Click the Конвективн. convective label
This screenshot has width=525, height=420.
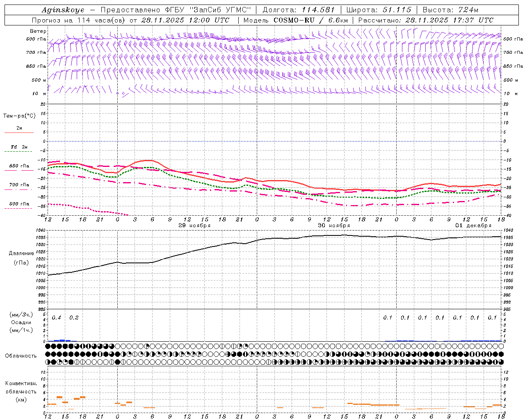21,383
